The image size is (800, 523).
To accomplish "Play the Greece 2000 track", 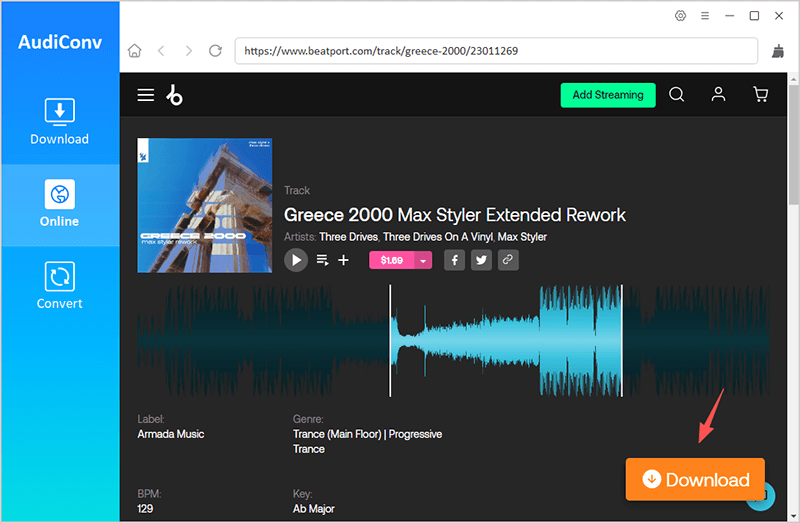I will click(x=296, y=260).
